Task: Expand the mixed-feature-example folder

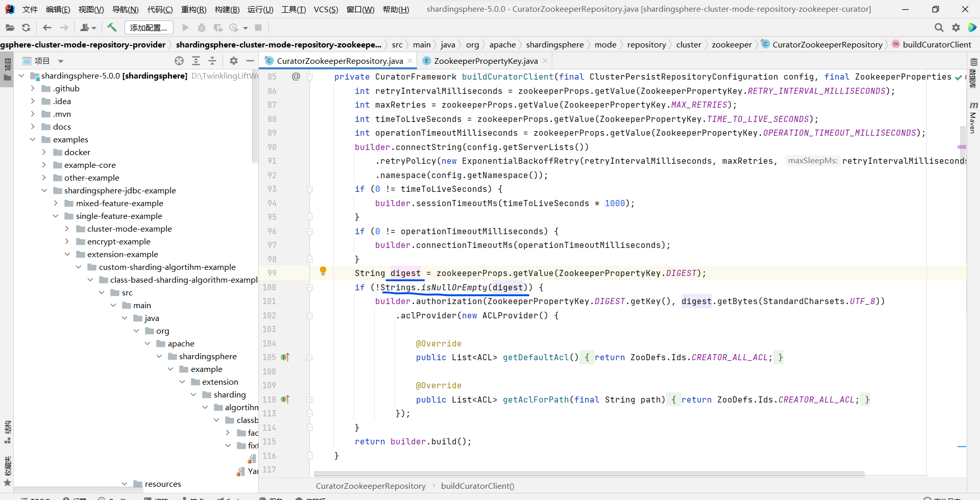Action: point(56,203)
